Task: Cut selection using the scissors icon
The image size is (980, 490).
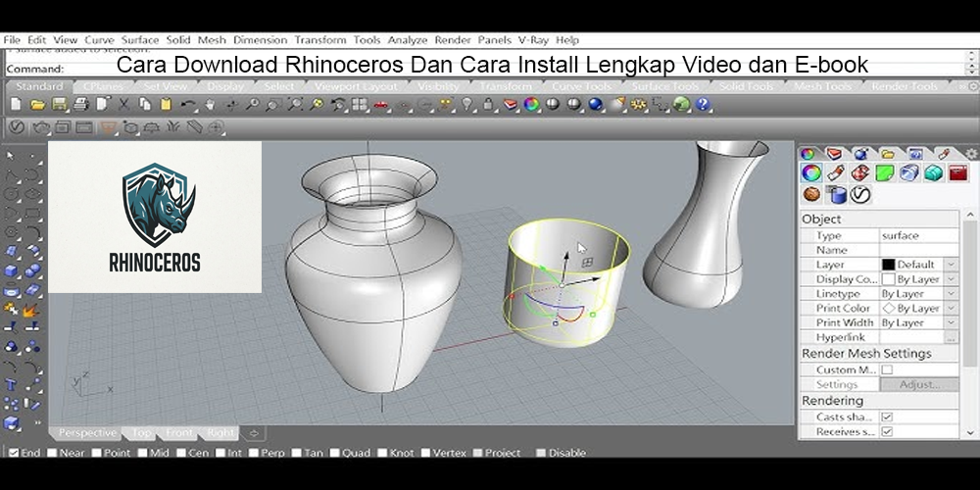Action: coord(123,105)
